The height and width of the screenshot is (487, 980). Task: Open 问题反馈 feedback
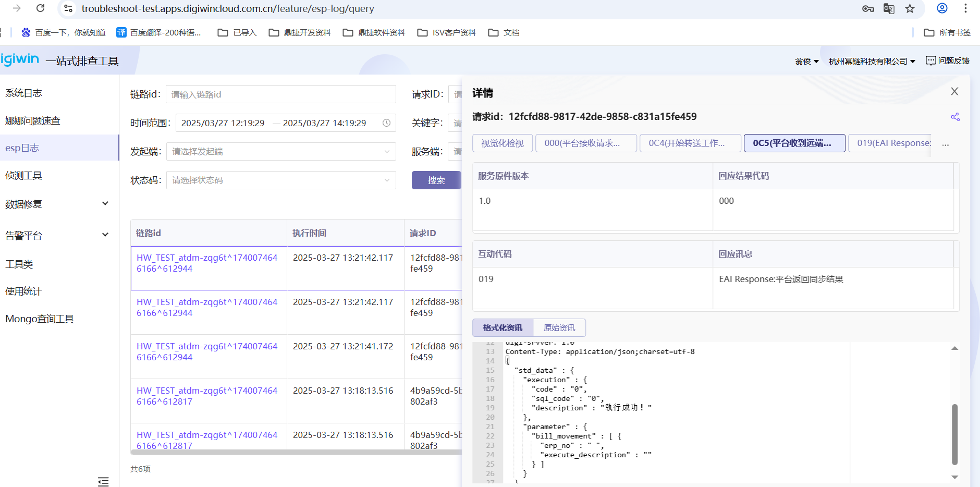948,61
